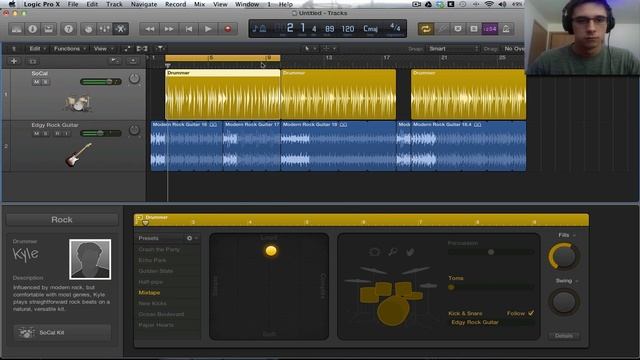Open the Presets gear action menu
The height and width of the screenshot is (360, 640).
point(191,238)
